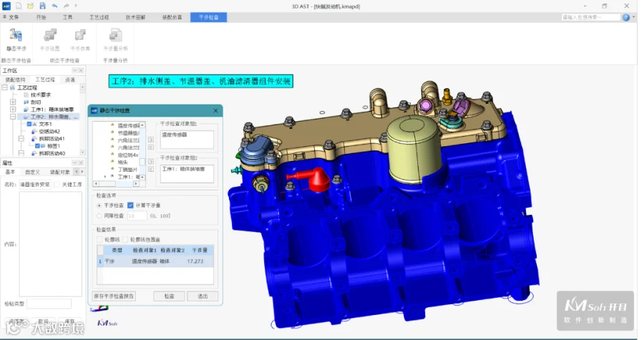Click the 干涉设置 ribbon icon
The height and width of the screenshot is (340, 644).
click(x=49, y=36)
